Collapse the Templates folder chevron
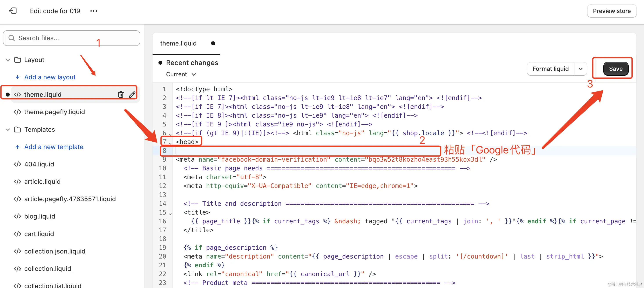The image size is (644, 288). tap(8, 129)
